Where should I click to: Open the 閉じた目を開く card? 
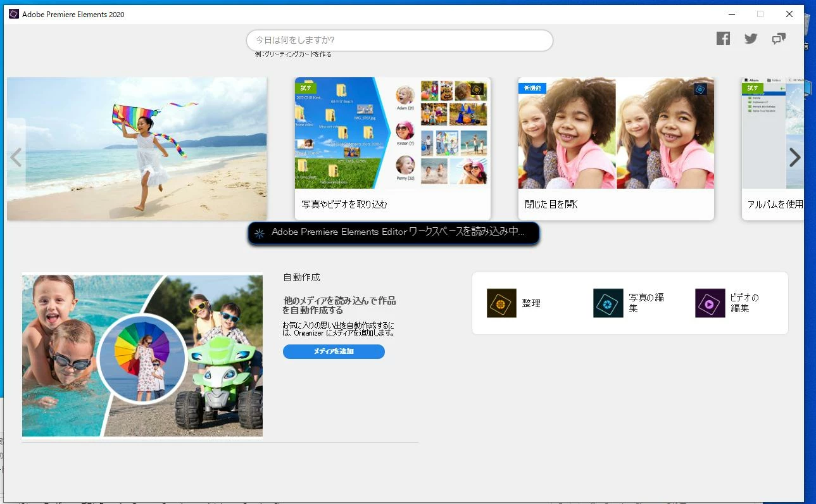(616, 149)
